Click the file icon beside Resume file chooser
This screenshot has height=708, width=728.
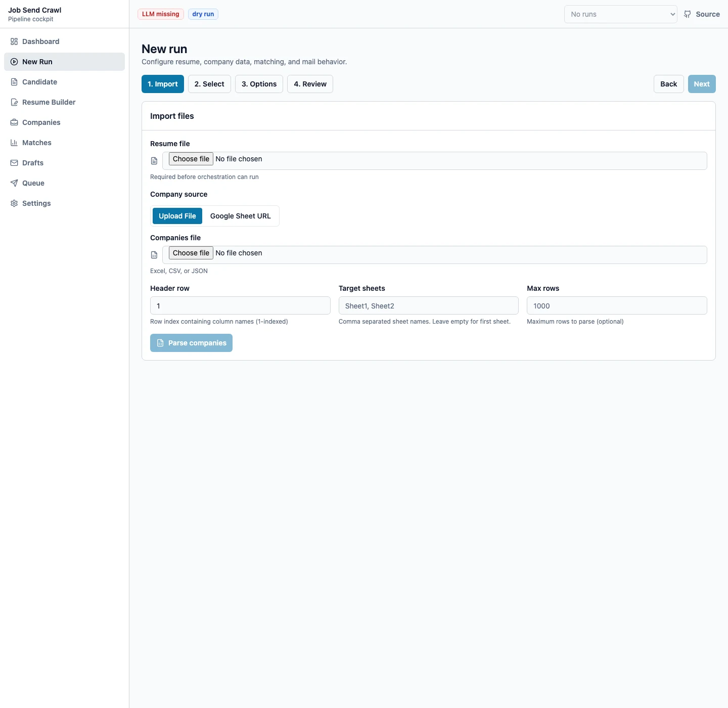pyautogui.click(x=154, y=161)
